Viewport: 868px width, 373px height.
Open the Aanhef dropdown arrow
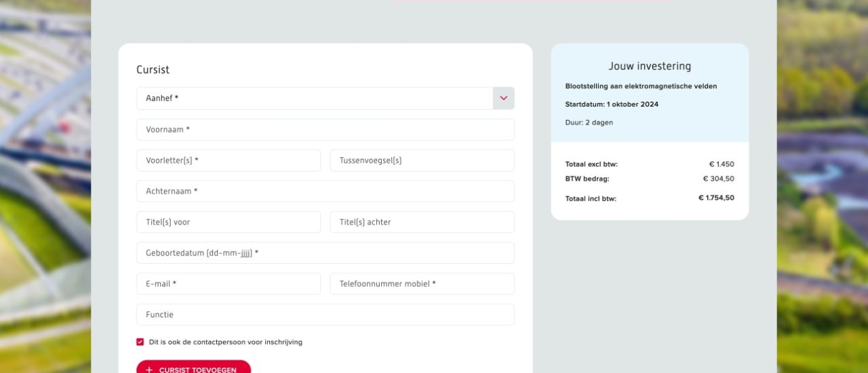[x=503, y=98]
